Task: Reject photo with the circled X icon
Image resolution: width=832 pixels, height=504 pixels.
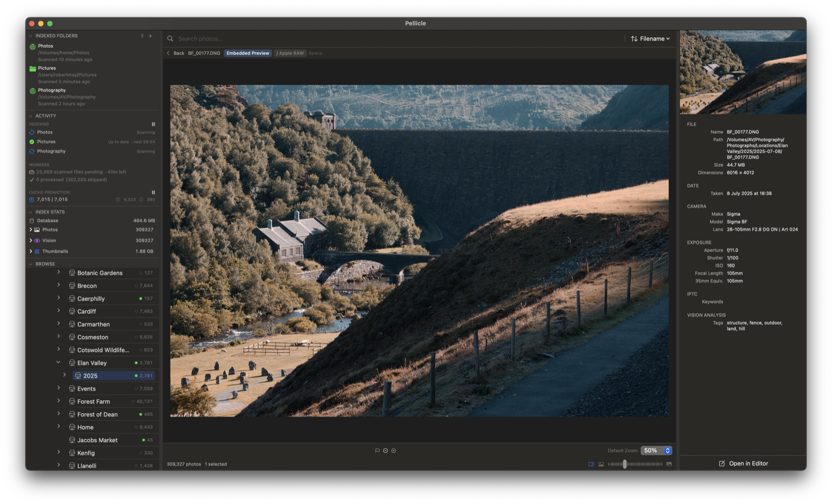Action: pos(394,450)
